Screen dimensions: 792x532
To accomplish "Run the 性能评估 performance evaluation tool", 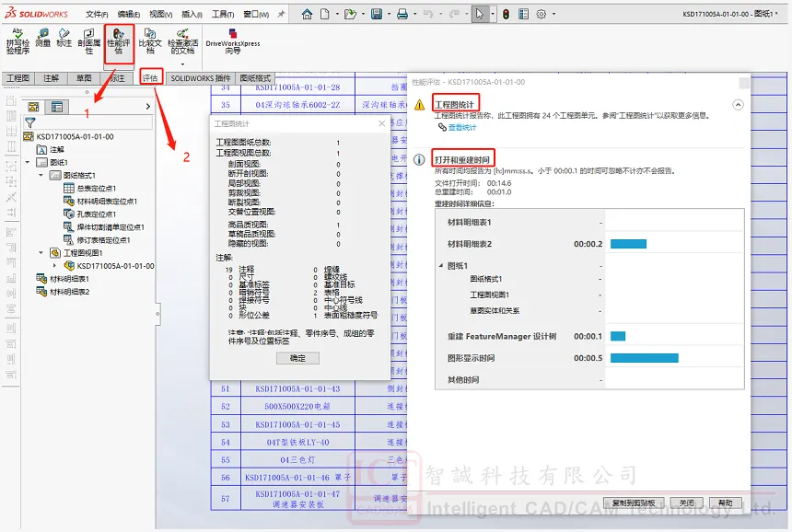I will (119, 41).
